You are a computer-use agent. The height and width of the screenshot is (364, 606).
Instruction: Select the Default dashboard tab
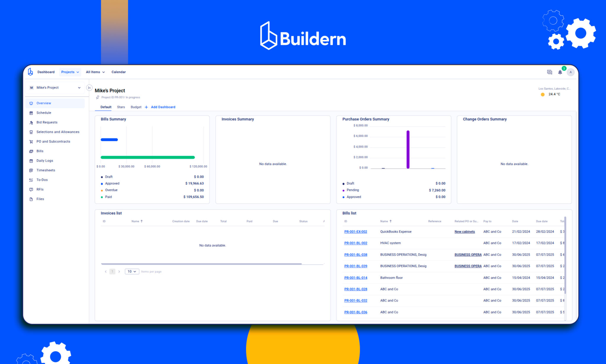(x=106, y=107)
